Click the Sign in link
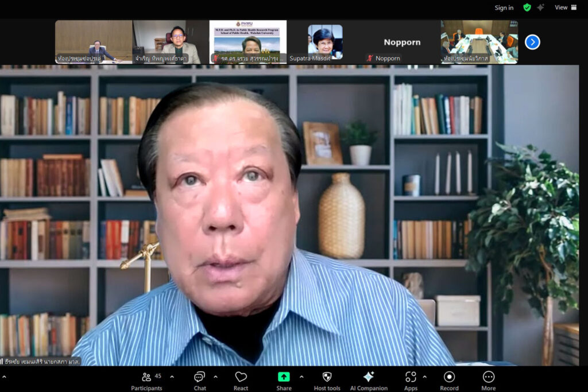This screenshot has height=392, width=588. (x=504, y=7)
